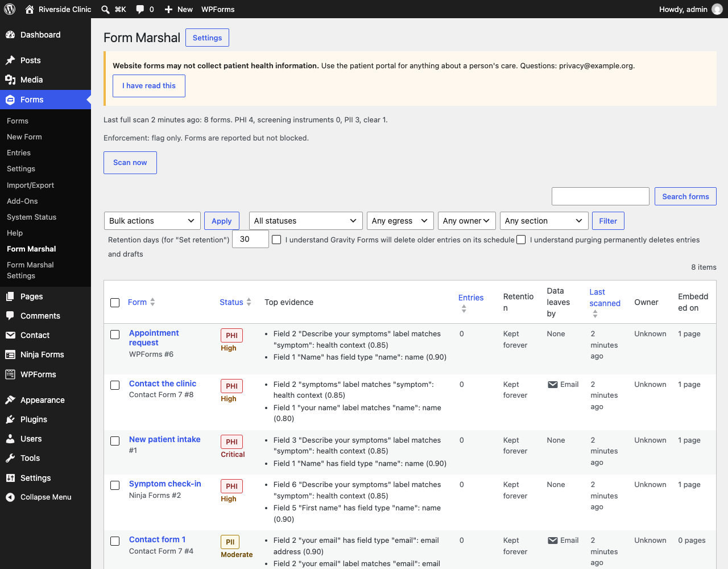728x569 pixels.
Task: Sort by Status column arrows
Action: (x=249, y=302)
